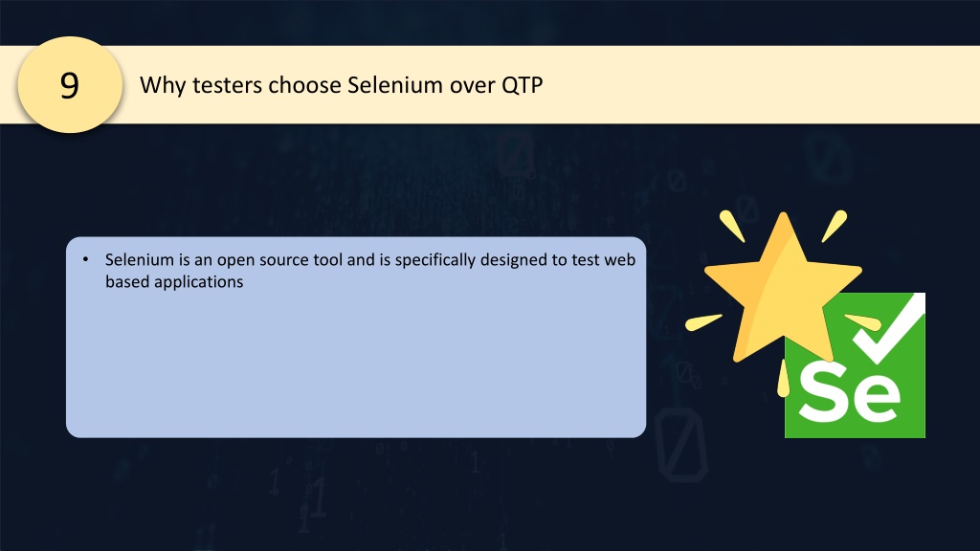
Task: Click the sparkle ray left of star
Action: coord(703,321)
